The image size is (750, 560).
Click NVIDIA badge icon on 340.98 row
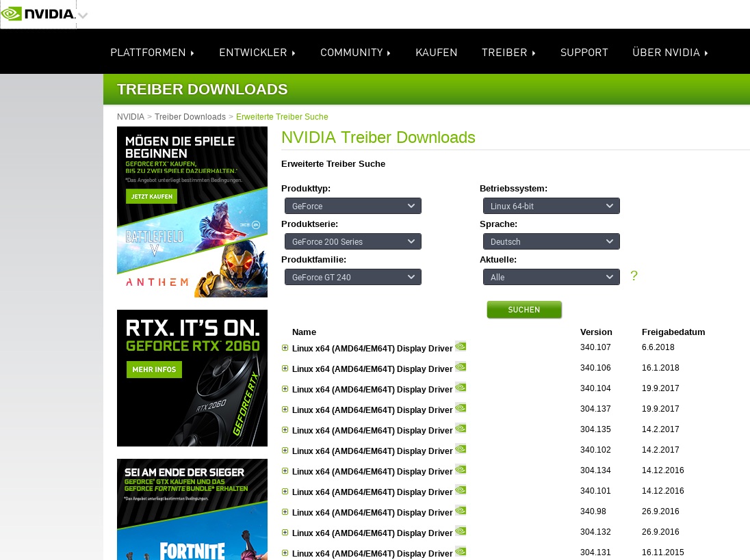tap(461, 510)
